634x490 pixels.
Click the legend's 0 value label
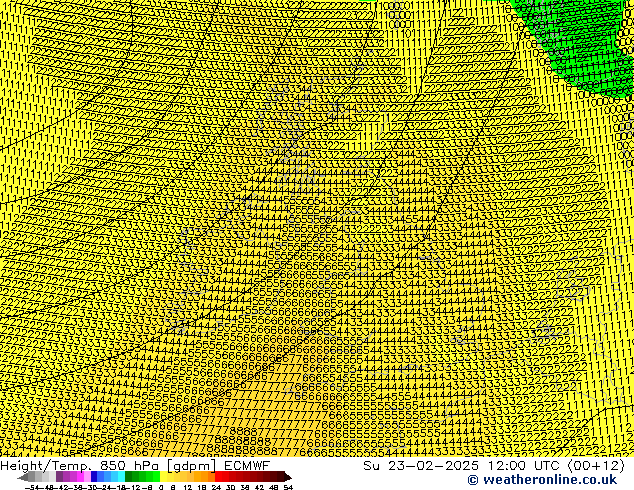(x=159, y=487)
